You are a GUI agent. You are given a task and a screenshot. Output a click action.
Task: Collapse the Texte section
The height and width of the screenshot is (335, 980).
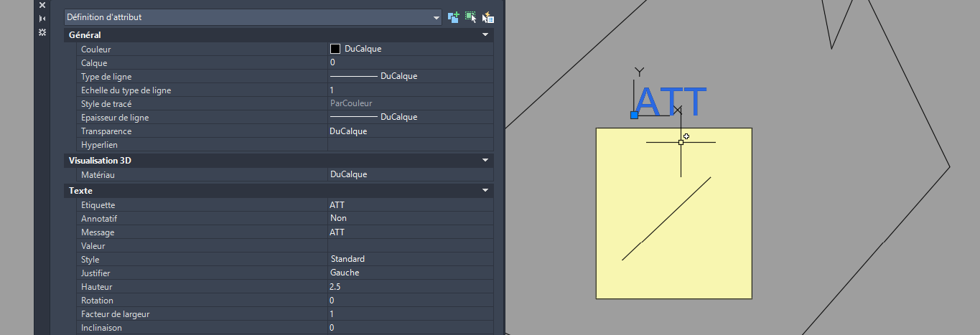tap(485, 191)
